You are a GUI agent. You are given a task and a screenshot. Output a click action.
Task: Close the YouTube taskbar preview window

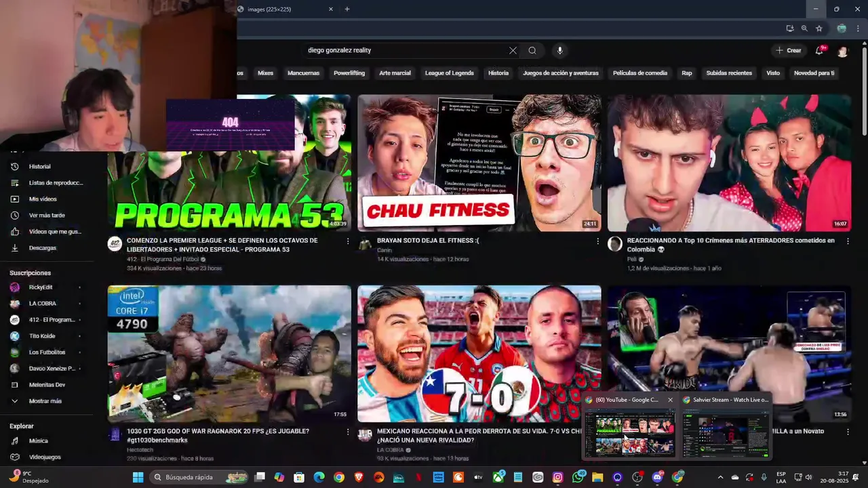click(670, 400)
